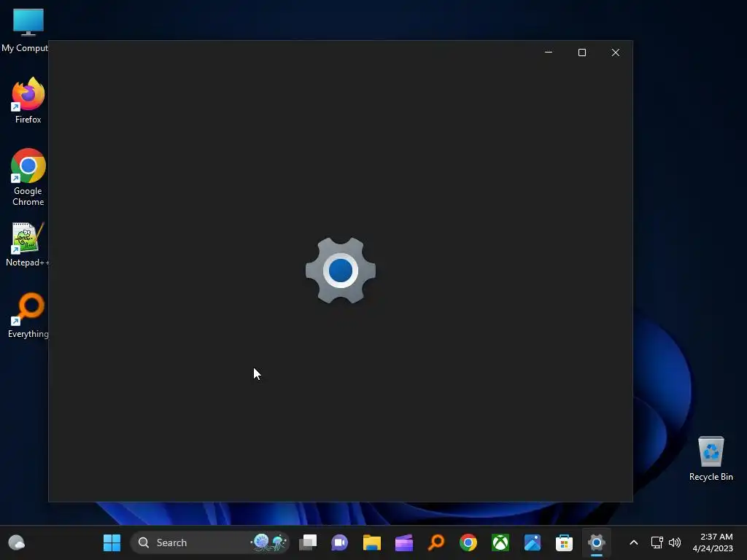This screenshot has width=747, height=560.
Task: Open the volume speaker tray icon
Action: (x=675, y=542)
